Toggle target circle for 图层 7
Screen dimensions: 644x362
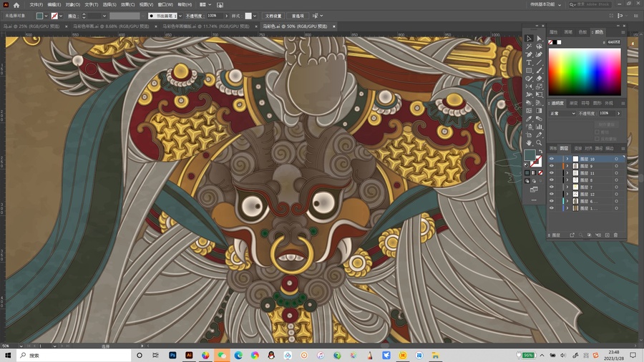click(616, 187)
